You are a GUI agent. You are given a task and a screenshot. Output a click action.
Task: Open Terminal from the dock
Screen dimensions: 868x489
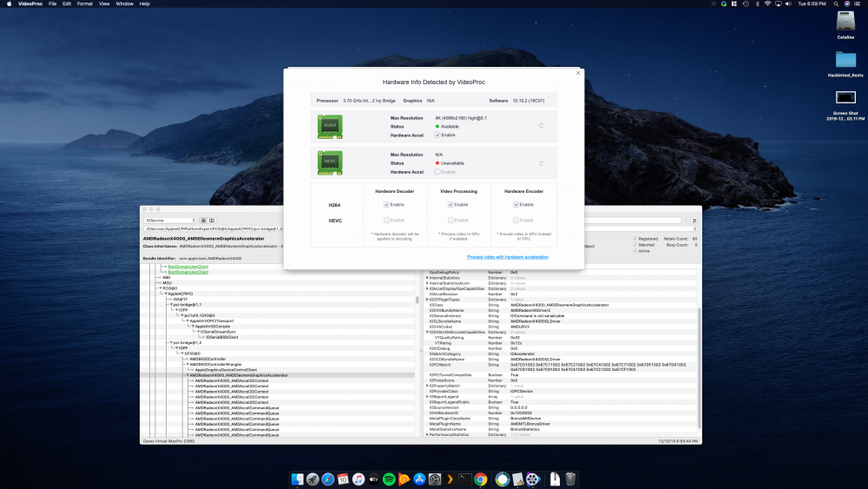(x=465, y=479)
